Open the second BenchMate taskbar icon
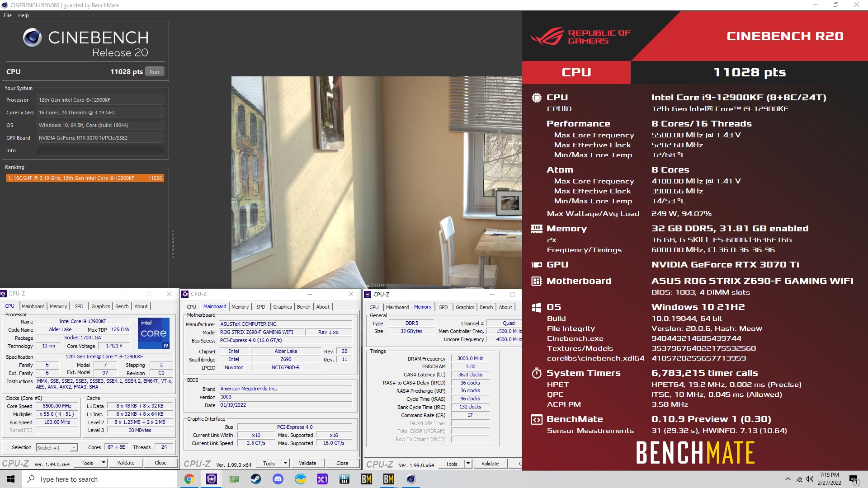The height and width of the screenshot is (488, 868). point(389,479)
